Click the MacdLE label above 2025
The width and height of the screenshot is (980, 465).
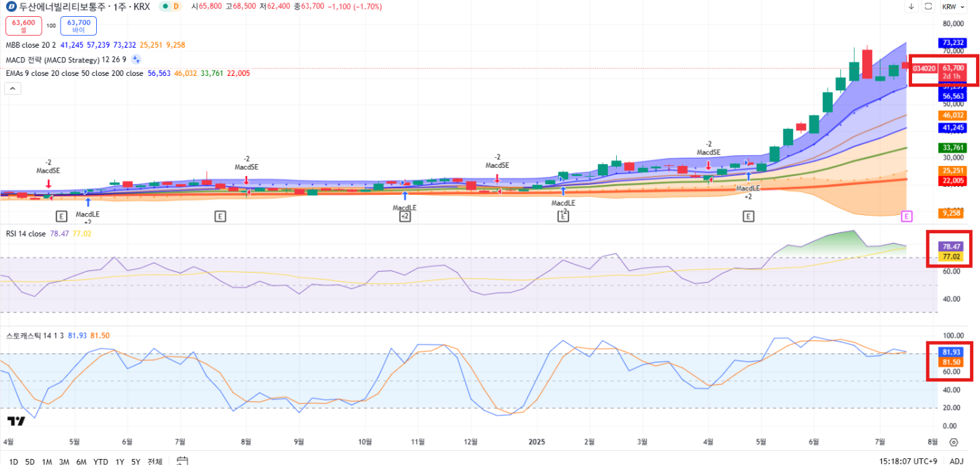(563, 203)
